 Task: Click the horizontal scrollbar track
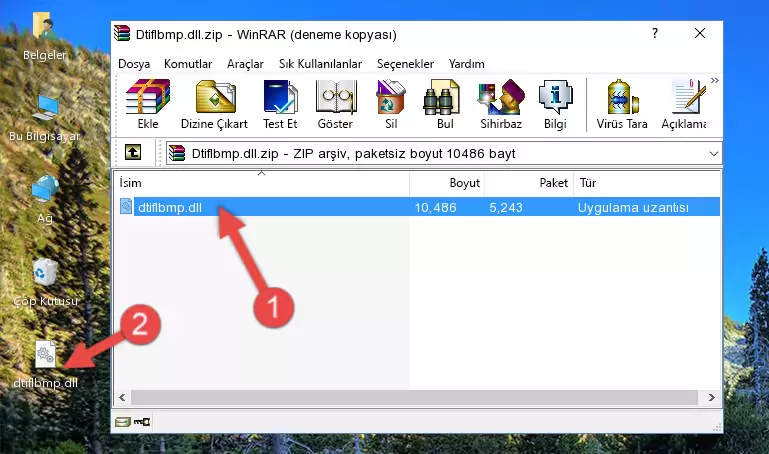click(x=414, y=398)
